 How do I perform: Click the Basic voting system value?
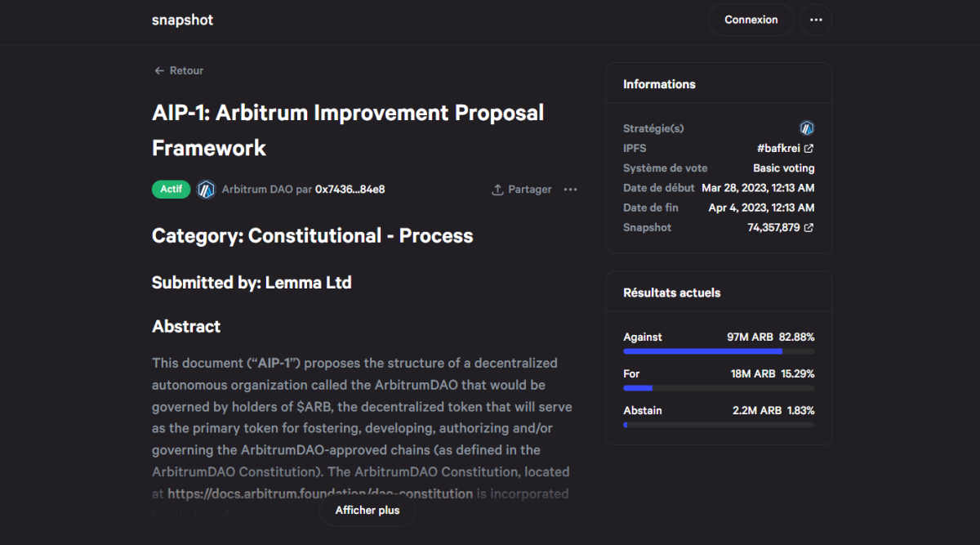pyautogui.click(x=783, y=168)
